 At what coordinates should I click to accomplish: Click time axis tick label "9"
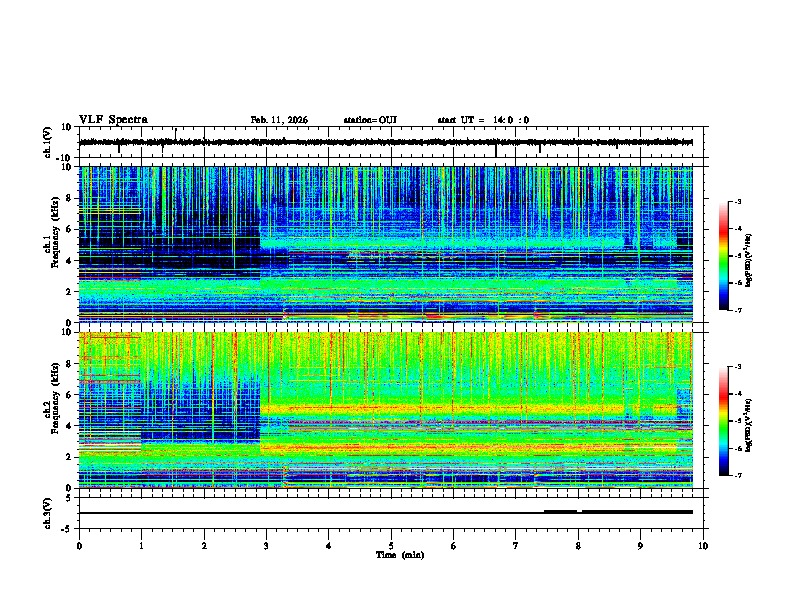click(x=640, y=546)
